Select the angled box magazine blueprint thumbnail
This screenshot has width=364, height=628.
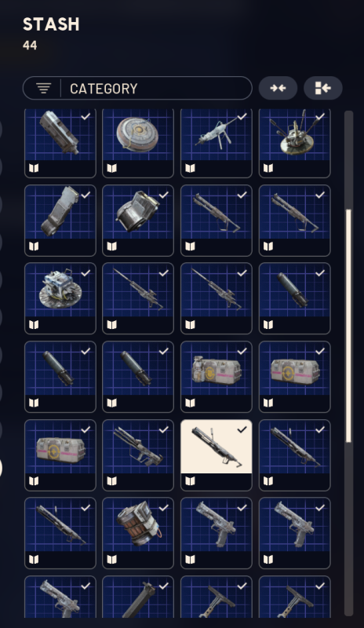[x=60, y=221]
